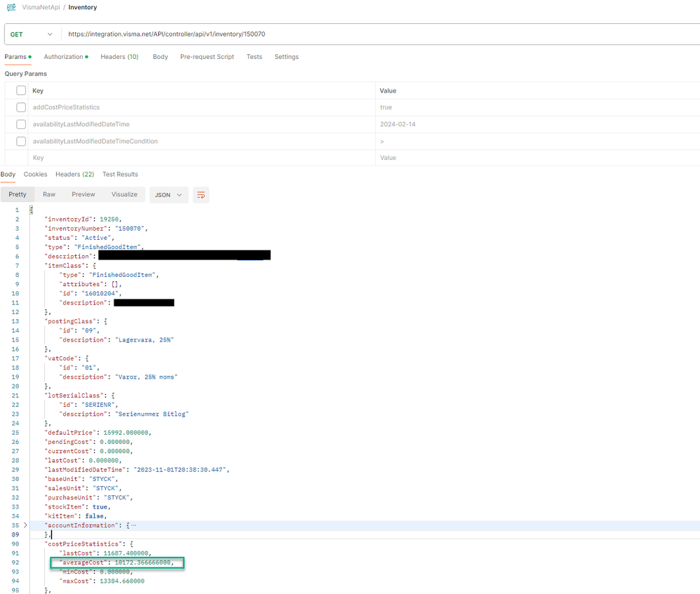Open the Headers (10) request tab
This screenshot has height=594, width=700.
(120, 57)
